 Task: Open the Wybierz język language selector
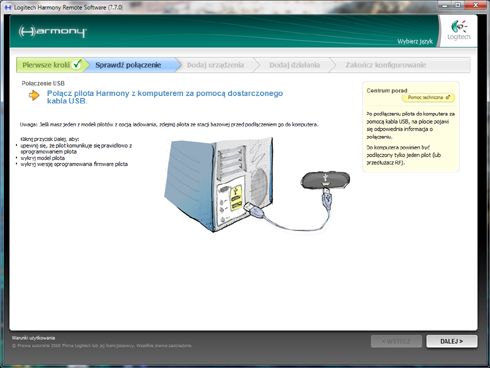[415, 41]
